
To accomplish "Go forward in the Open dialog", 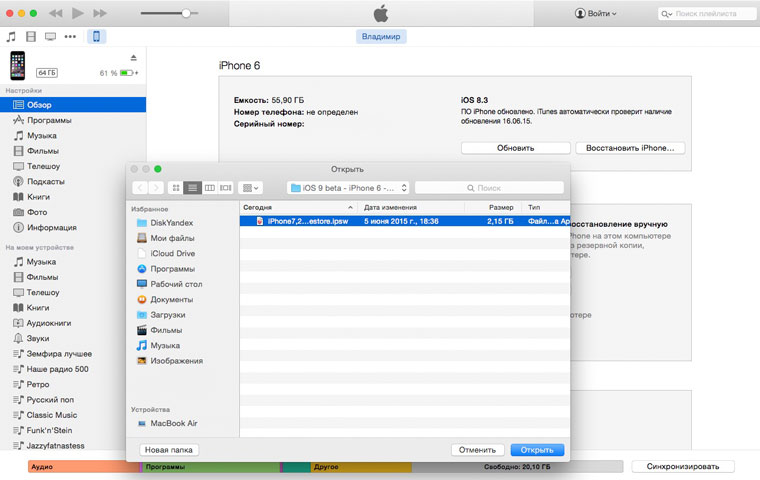I will pos(156,188).
